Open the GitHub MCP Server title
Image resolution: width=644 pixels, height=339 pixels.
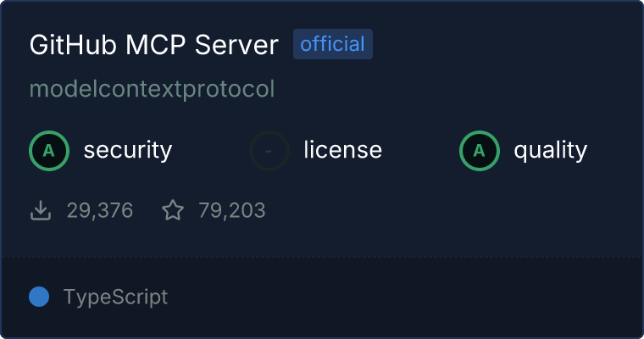pos(154,44)
